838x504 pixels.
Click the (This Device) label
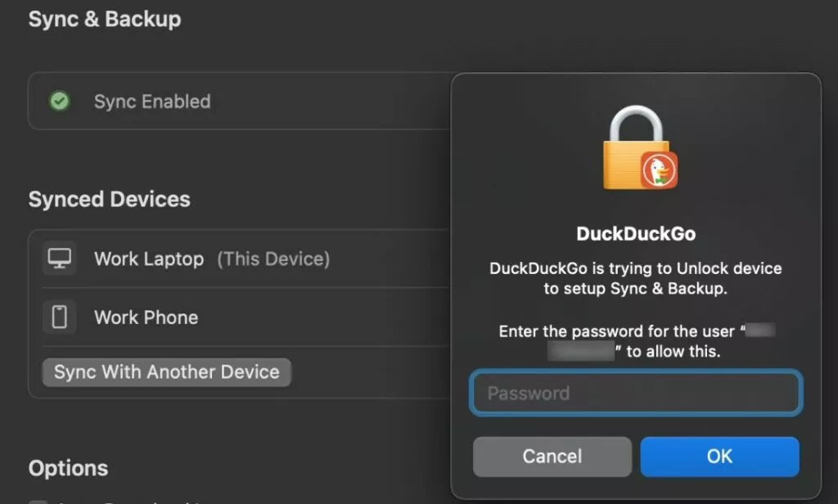click(273, 259)
